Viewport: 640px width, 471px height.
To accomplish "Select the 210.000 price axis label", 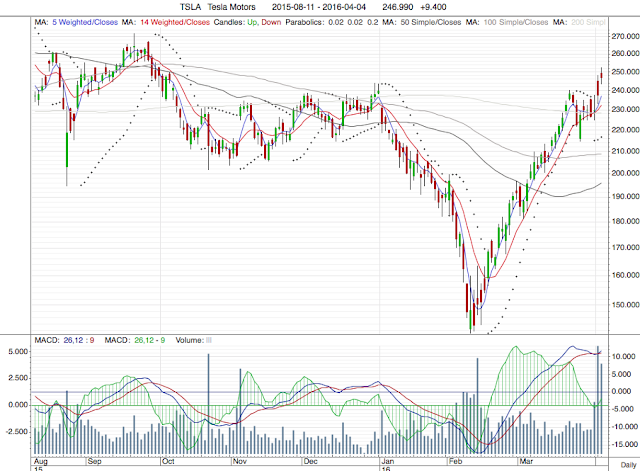I will 625,151.
